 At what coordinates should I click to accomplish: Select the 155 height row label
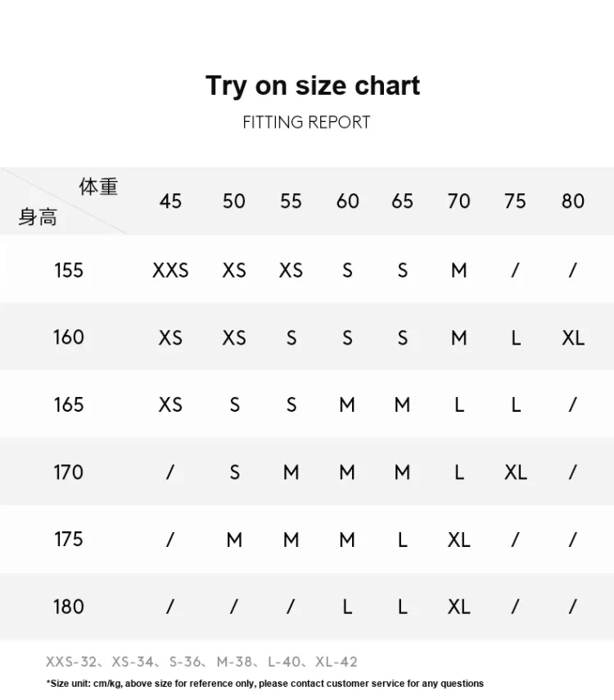(69, 269)
